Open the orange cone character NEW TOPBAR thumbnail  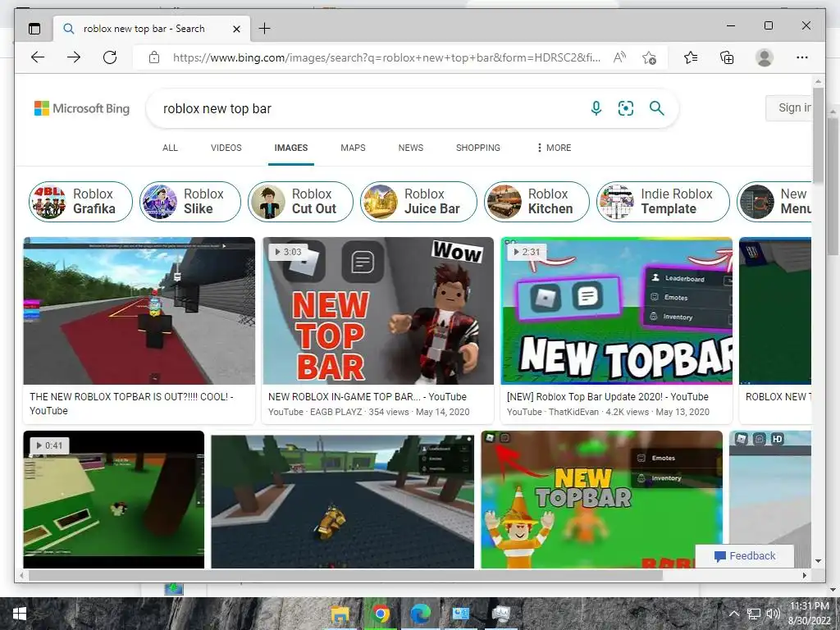pos(601,500)
